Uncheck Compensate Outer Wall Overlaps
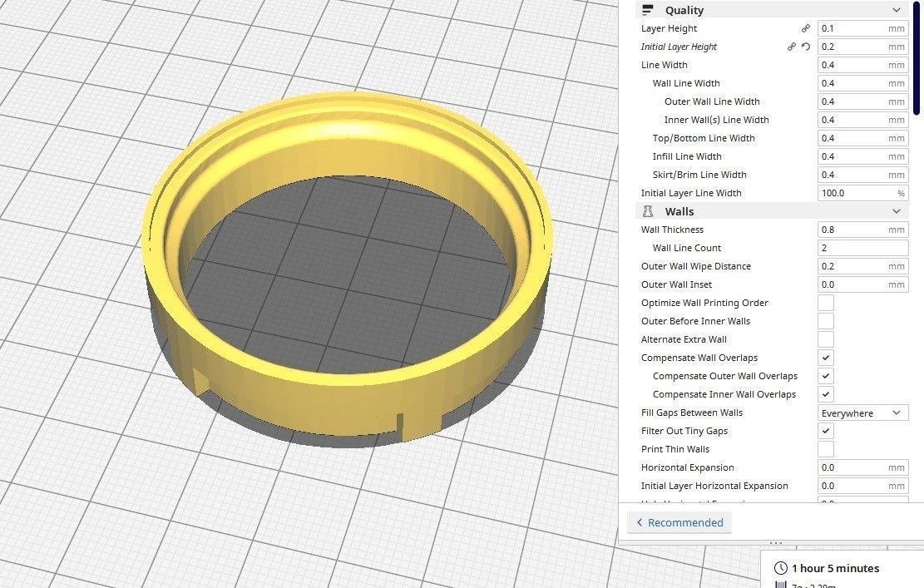924x588 pixels. tap(826, 376)
